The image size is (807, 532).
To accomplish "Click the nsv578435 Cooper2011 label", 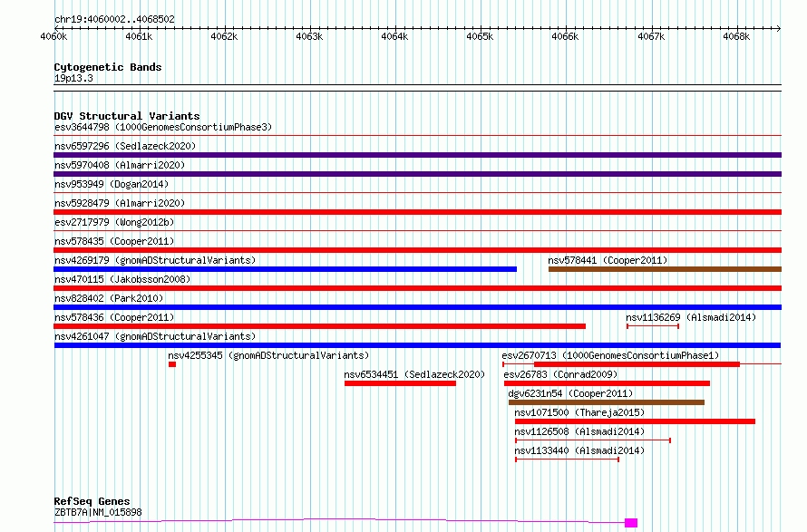I will [114, 241].
